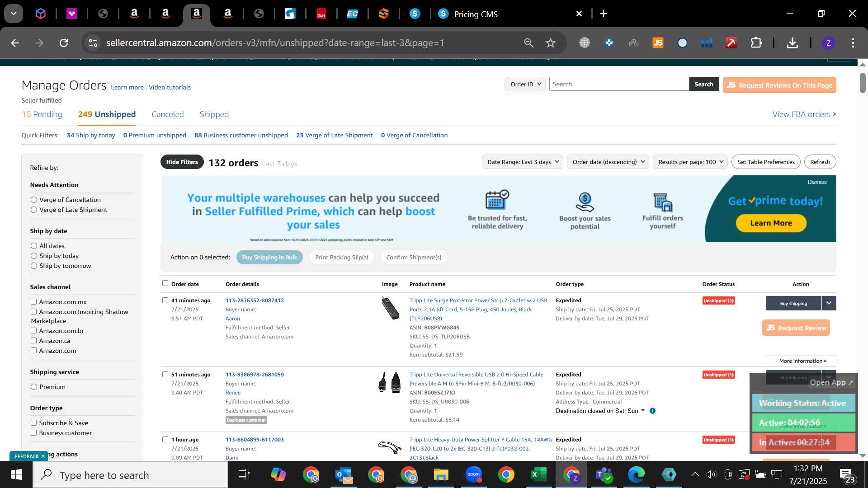
Task: Open Task View on the taskbar
Action: click(x=244, y=474)
